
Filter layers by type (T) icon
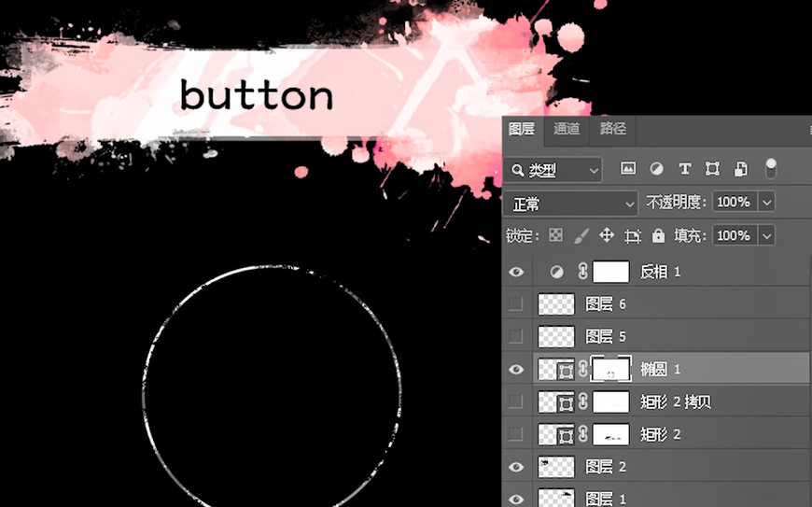coord(685,169)
